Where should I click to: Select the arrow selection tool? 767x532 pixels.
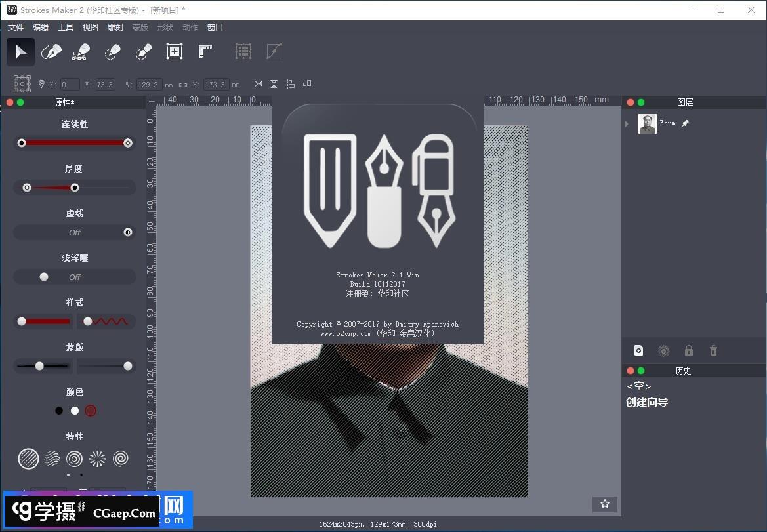tap(21, 52)
